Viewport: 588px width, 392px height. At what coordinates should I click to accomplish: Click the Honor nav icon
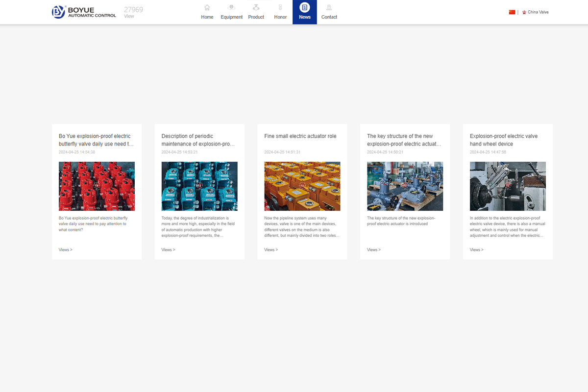click(x=280, y=7)
